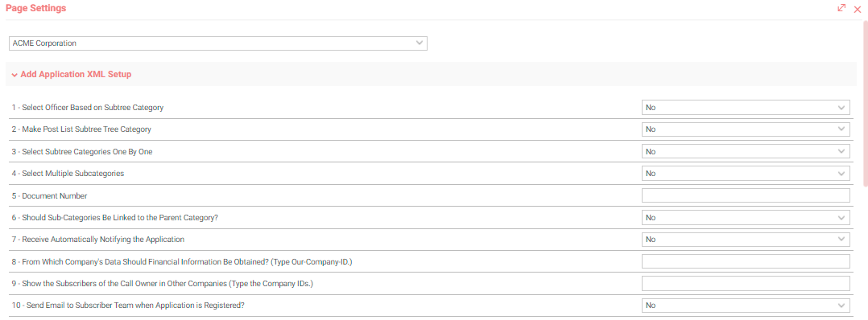Open dropdown for Select Subtree Categories One By One

tap(746, 151)
